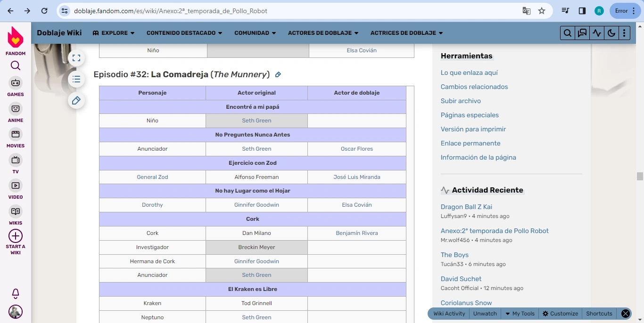Open Wiki Activity in bottom toolbar
Screen dimensions: 644x323
449,314
